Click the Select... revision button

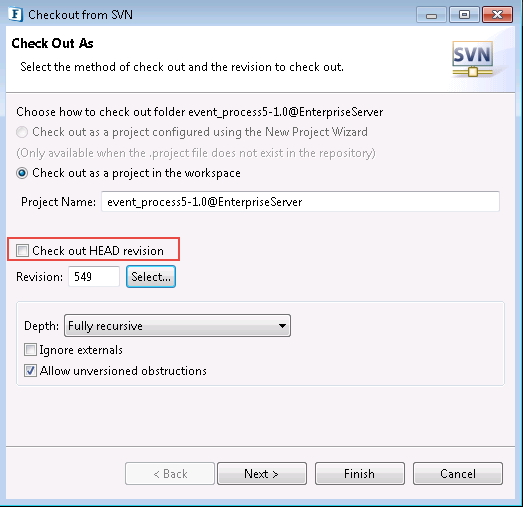151,277
